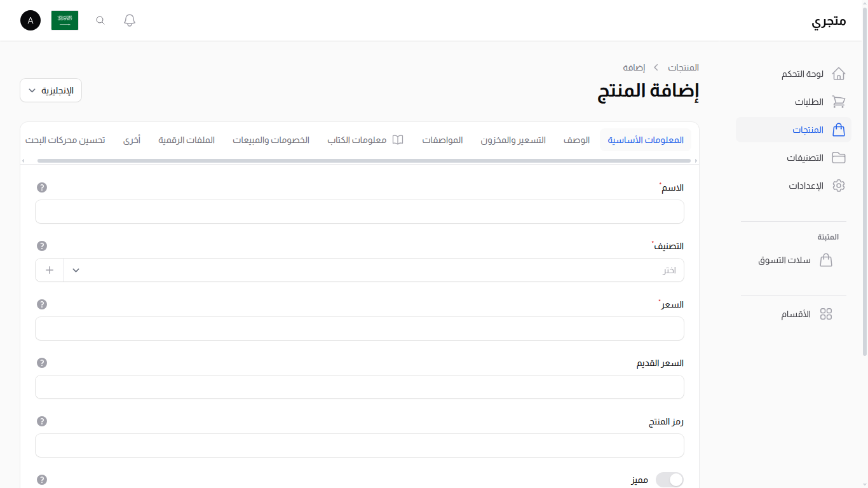Click the Saudi flag store selector
The height and width of the screenshot is (488, 868).
64,20
